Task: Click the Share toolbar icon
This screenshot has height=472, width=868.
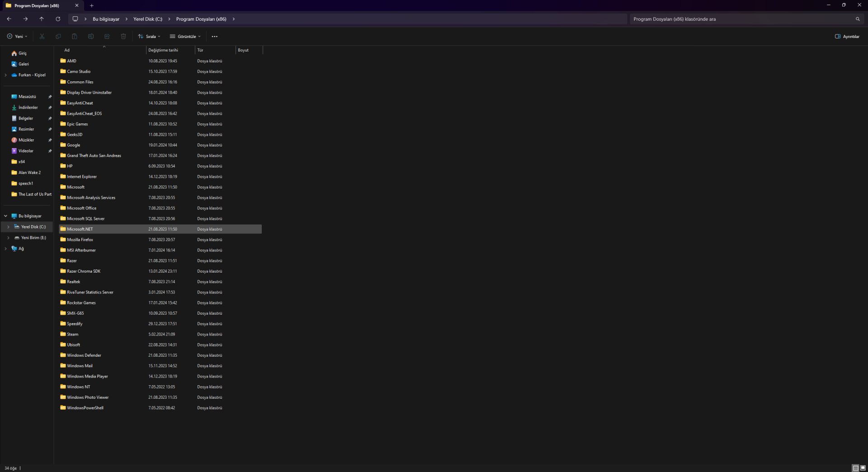Action: [107, 36]
